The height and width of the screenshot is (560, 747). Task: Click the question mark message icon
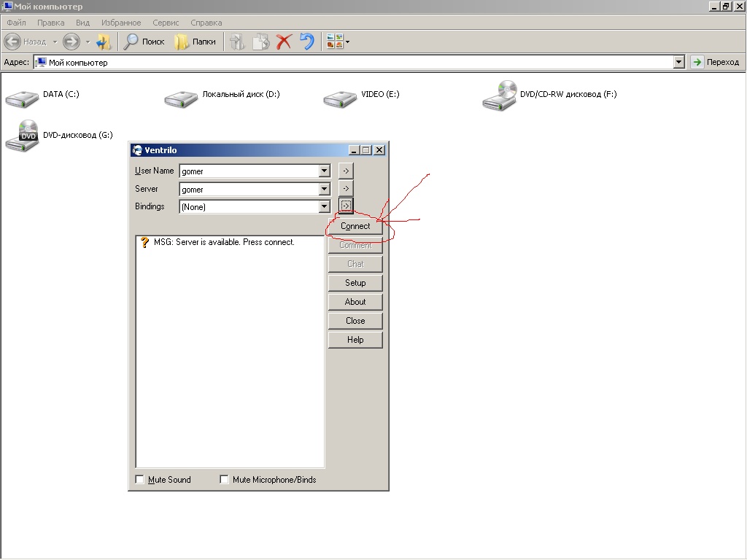coord(145,242)
